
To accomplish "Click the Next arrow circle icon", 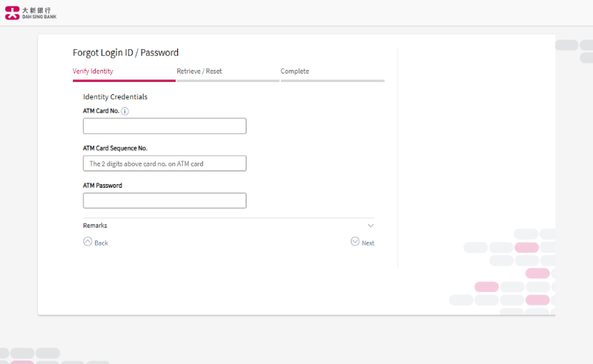I will [x=355, y=241].
